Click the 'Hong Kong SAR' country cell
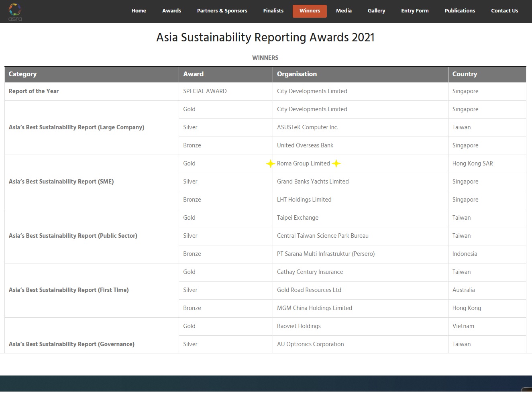 point(487,164)
